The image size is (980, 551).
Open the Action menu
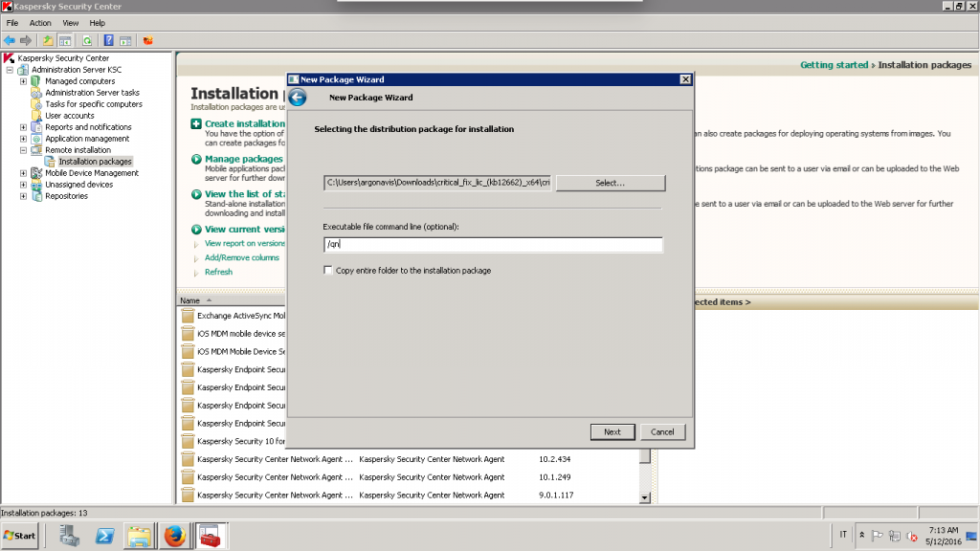click(x=40, y=23)
